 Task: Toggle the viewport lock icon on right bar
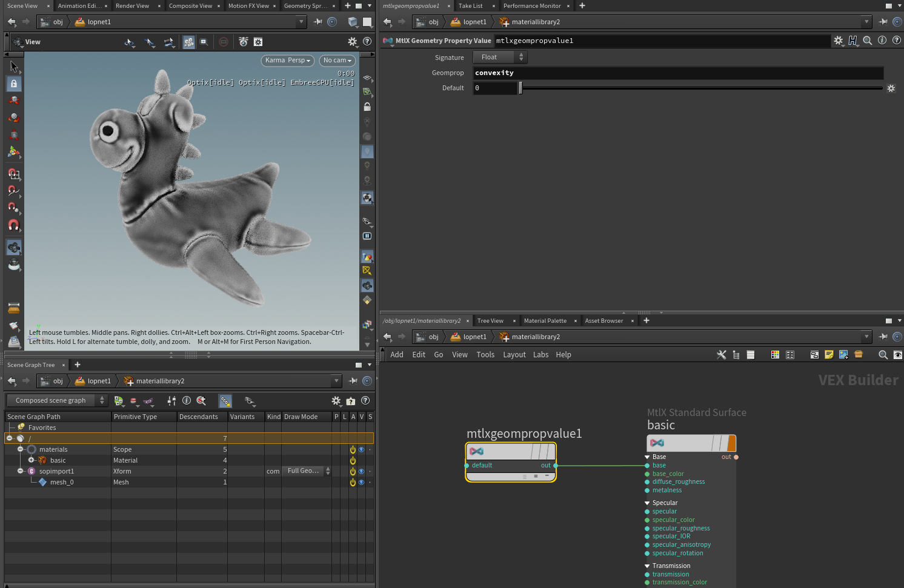point(367,107)
